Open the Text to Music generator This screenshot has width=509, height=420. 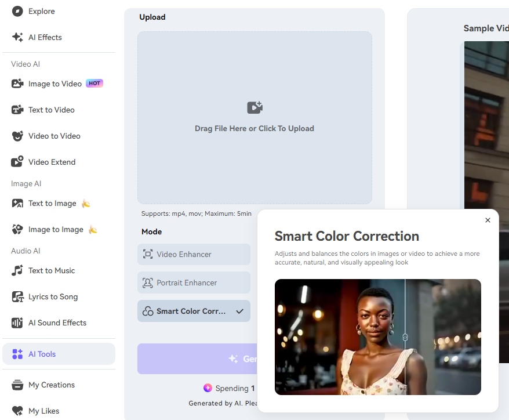(x=52, y=270)
